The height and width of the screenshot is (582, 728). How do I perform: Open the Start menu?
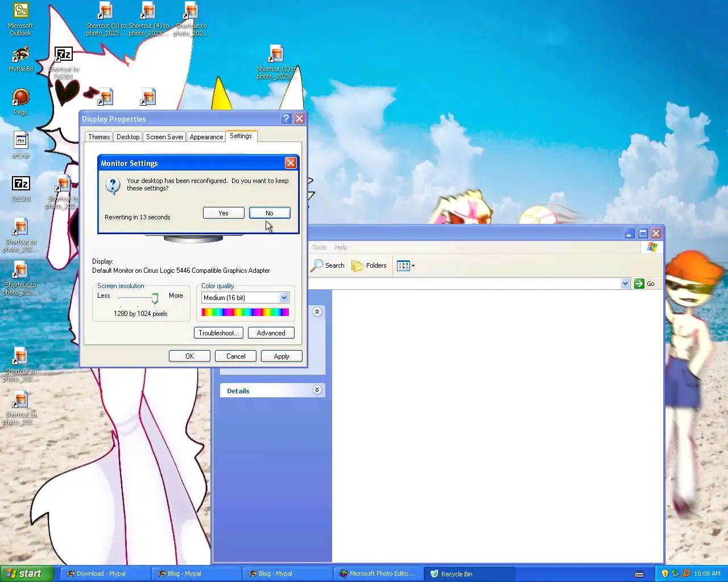27,573
